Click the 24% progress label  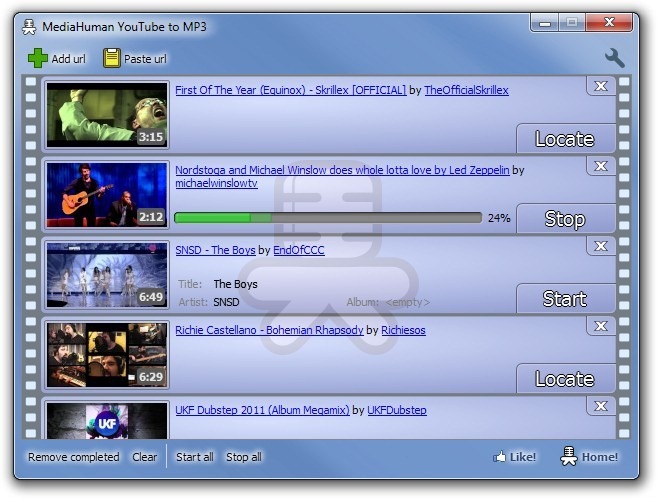[499, 218]
